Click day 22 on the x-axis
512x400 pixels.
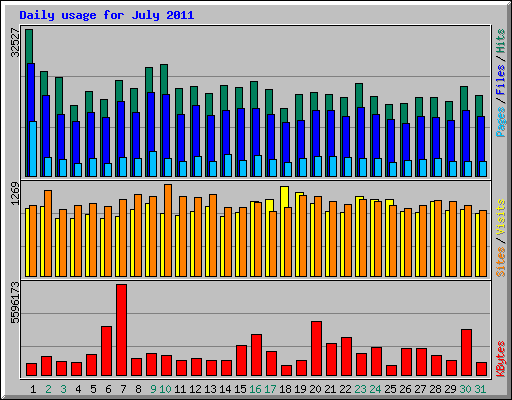point(345,389)
